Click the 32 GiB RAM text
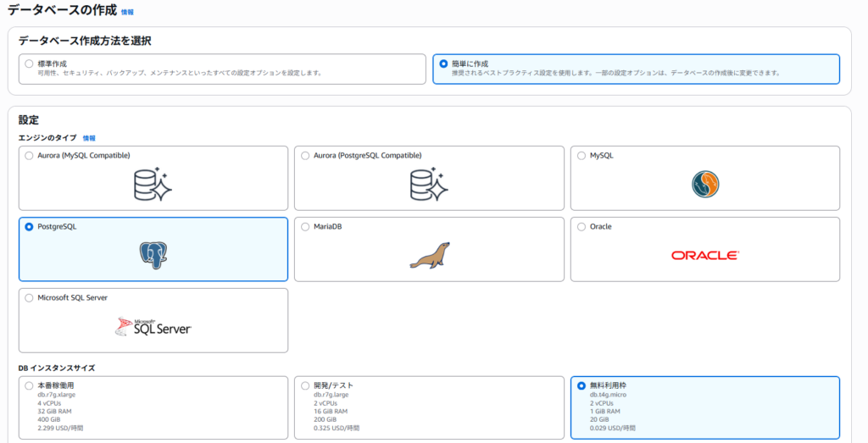868x443 pixels. coord(54,412)
